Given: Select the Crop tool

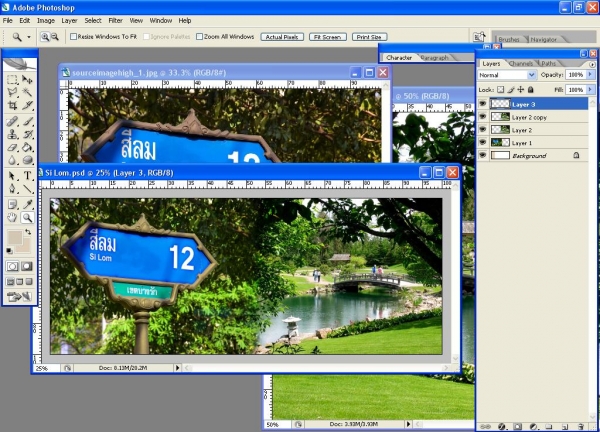Looking at the screenshot, I should [12, 105].
